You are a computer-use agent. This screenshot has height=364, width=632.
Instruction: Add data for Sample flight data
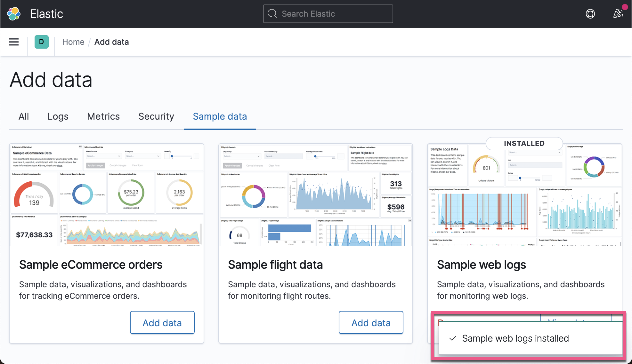click(371, 322)
